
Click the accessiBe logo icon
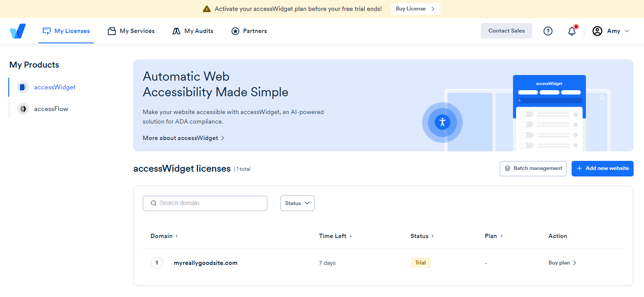click(x=18, y=31)
